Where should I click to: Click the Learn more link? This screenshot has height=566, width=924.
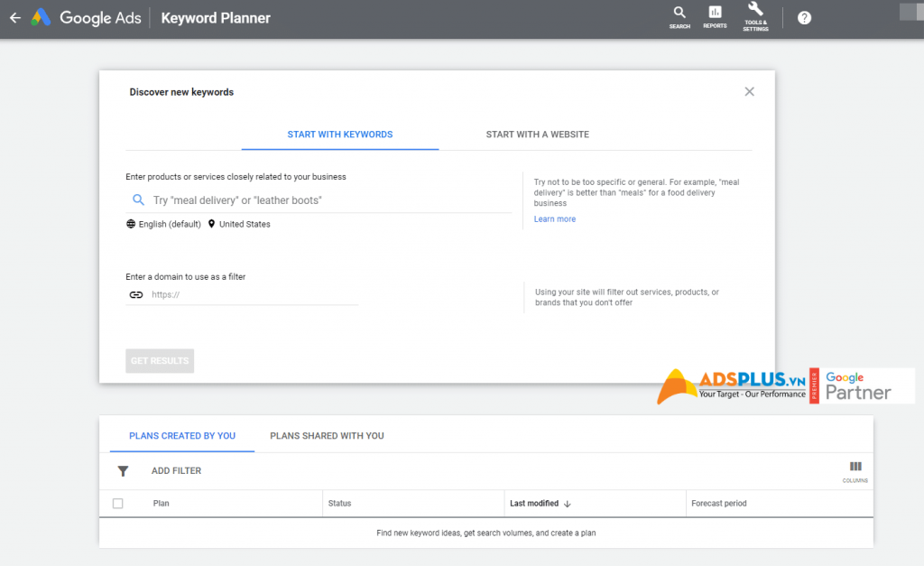555,218
